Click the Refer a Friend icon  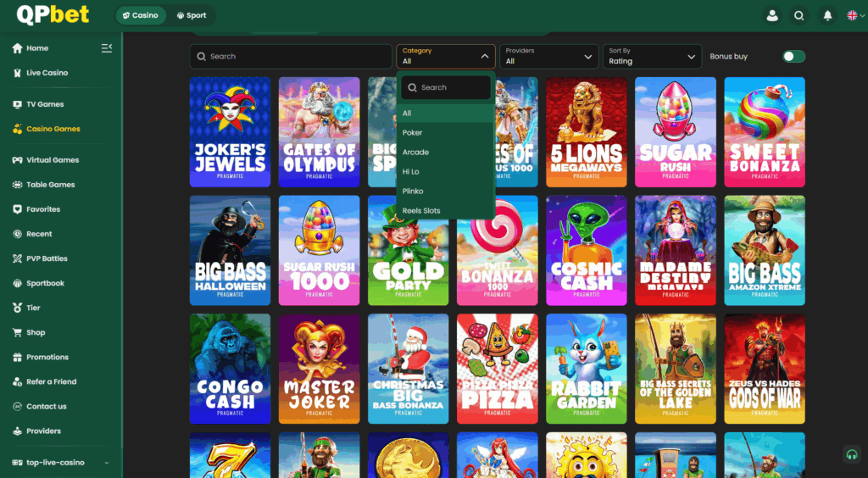[x=17, y=381]
